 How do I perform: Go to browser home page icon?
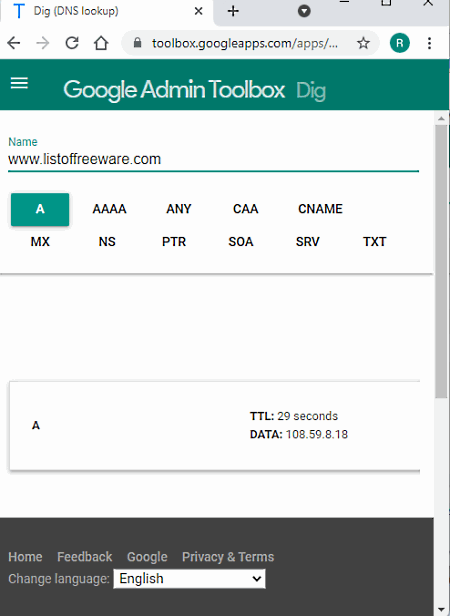coord(101,43)
